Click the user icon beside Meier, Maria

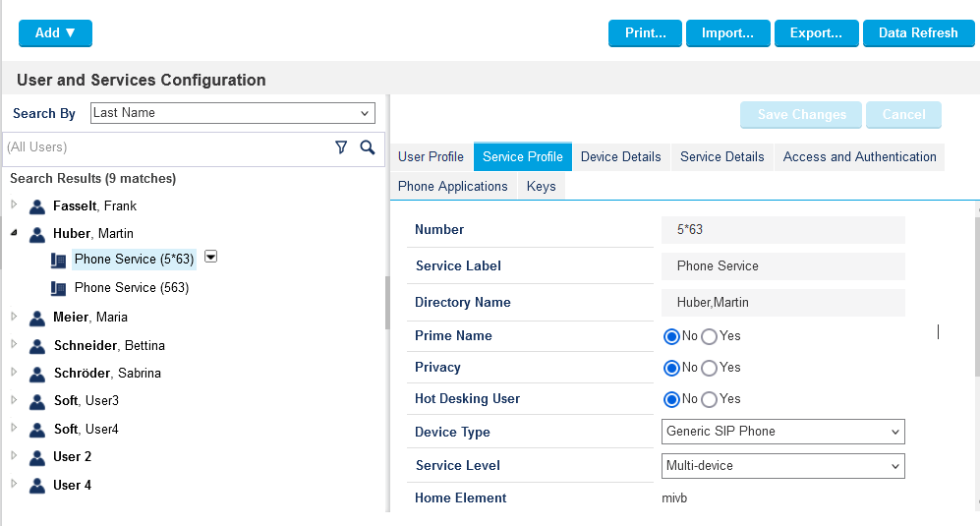[37, 318]
